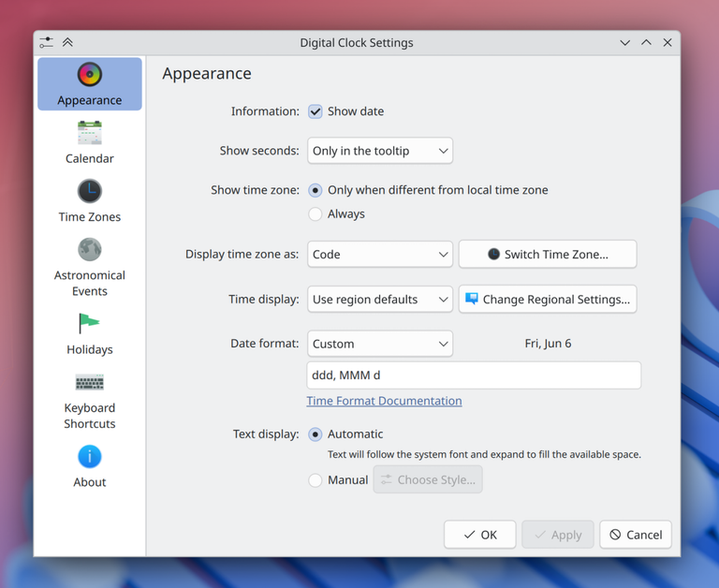Cancel the settings dialog
Screen dimensions: 719x588
pos(636,535)
